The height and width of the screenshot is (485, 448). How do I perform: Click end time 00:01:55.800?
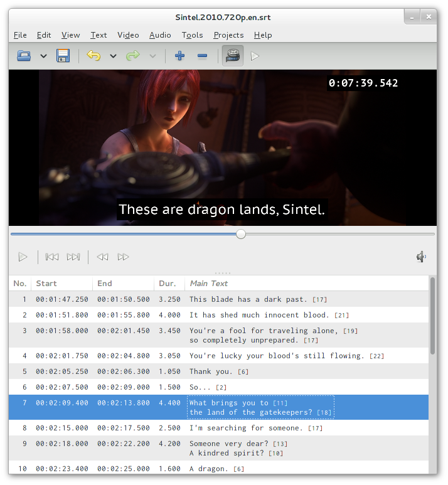pos(124,315)
